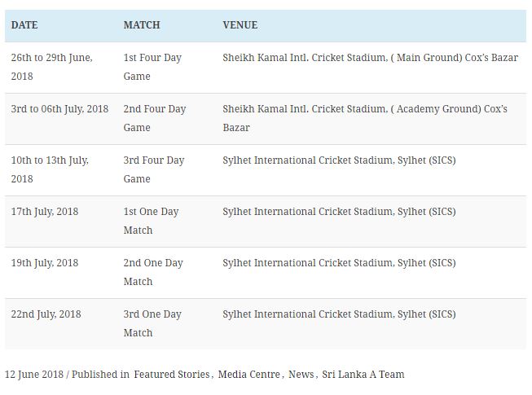
Task: Click the 3rd One Day Match cell
Action: coord(152,323)
